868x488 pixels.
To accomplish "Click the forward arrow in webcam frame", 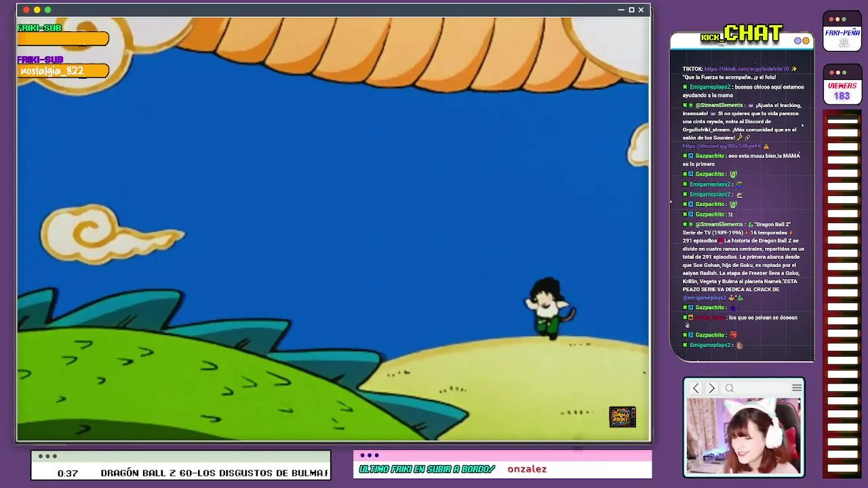I will point(711,388).
